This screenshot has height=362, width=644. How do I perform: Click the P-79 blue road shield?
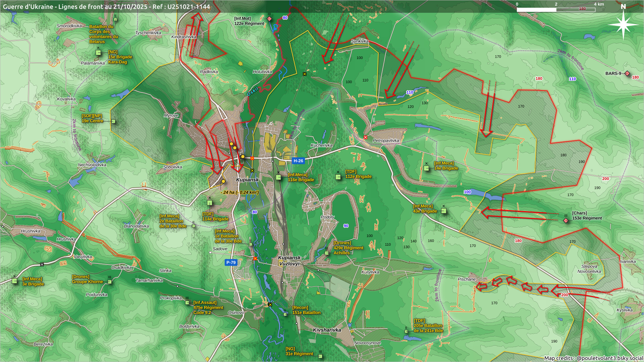pos(231,262)
